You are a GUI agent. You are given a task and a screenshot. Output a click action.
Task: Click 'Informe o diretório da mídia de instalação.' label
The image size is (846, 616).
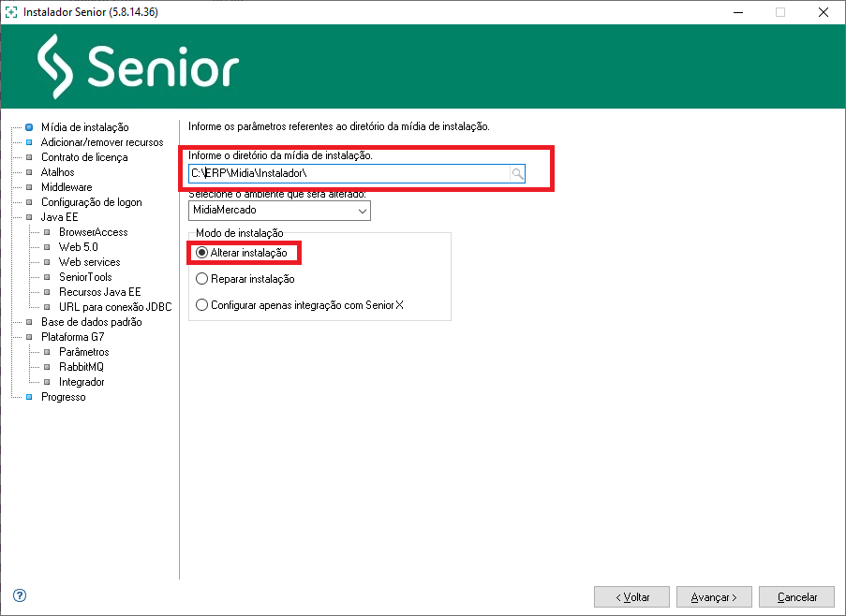(280, 155)
